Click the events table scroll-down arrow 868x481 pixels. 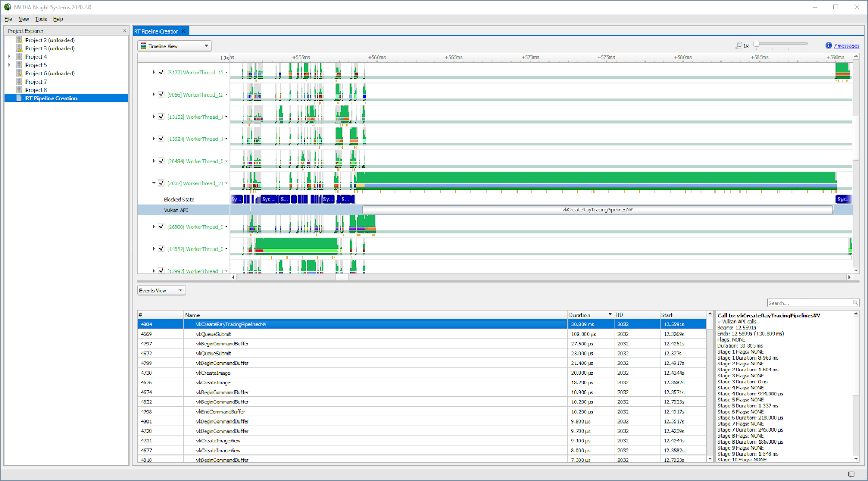click(710, 459)
